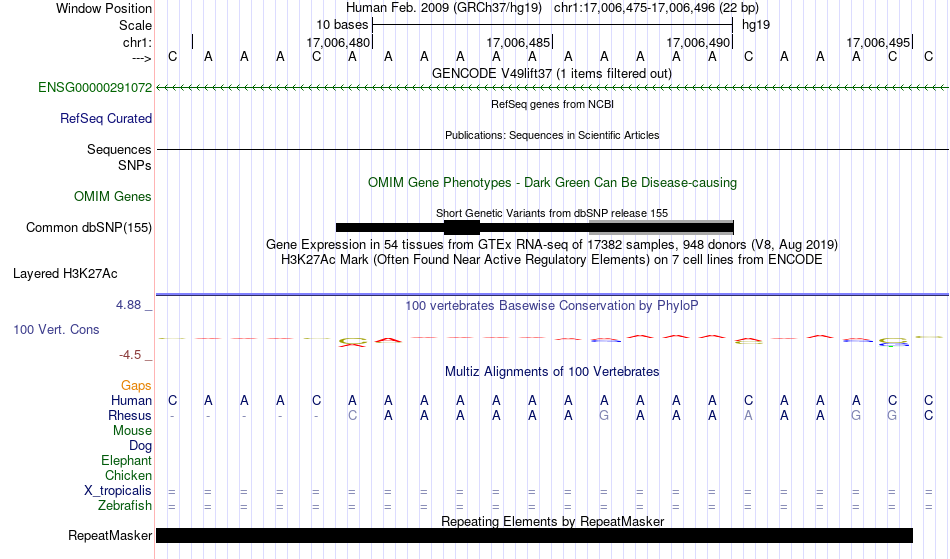Click the 100 Vert. Cons label

(56, 330)
